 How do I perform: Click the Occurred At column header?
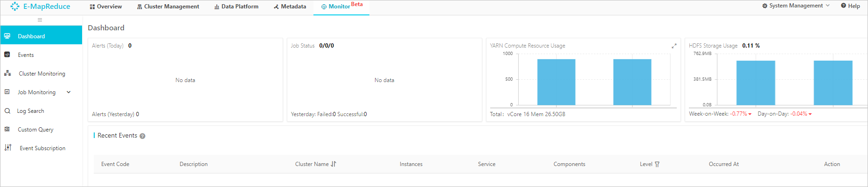(x=723, y=164)
